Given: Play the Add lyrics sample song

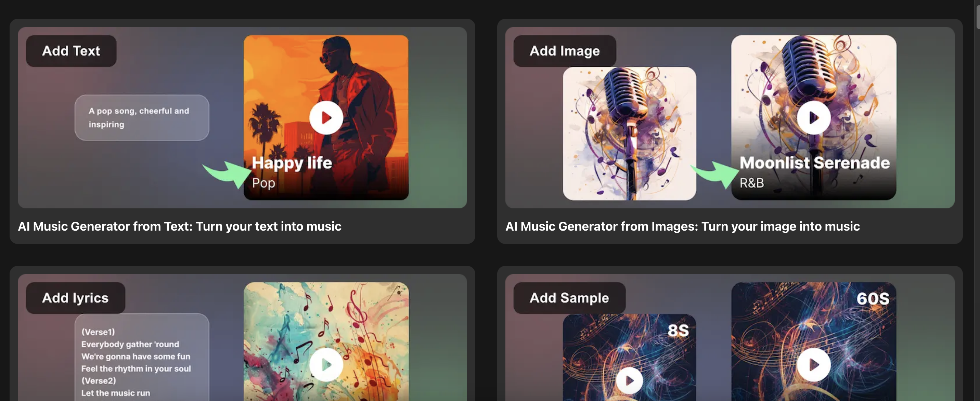Looking at the screenshot, I should 326,364.
